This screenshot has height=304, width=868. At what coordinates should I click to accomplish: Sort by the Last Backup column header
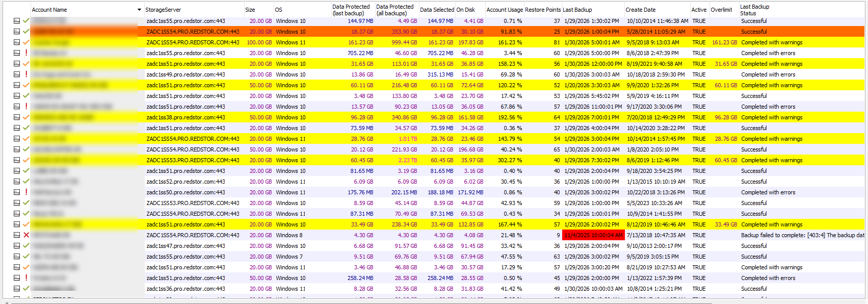577,10
